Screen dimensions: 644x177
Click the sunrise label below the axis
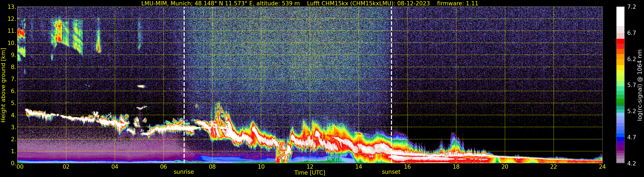pyautogui.click(x=184, y=172)
